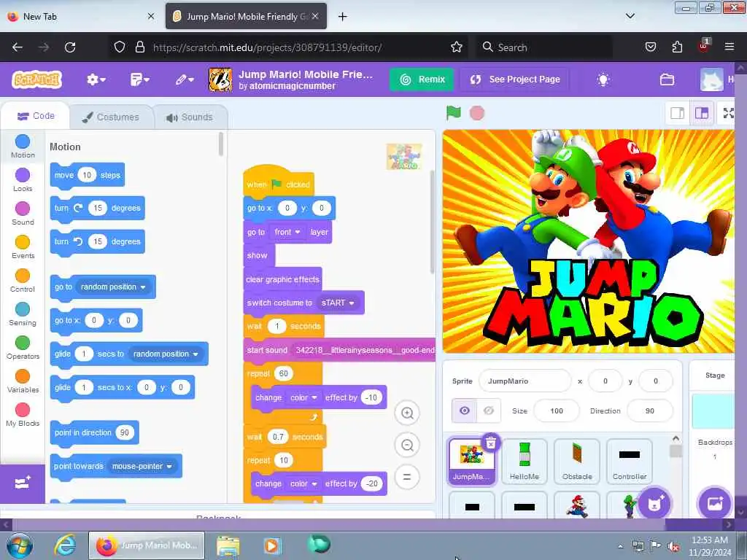Screen dimensions: 747x560
Task: Open the Scratch logo home link
Action: coord(37,79)
